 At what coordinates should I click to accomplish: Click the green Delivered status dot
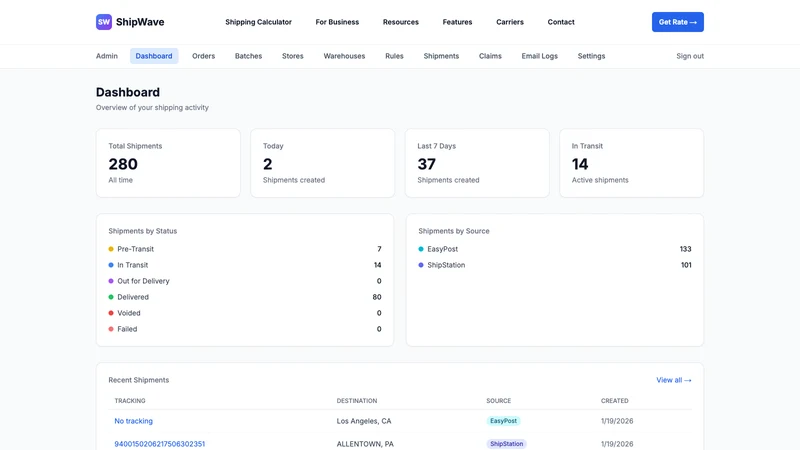pos(111,297)
